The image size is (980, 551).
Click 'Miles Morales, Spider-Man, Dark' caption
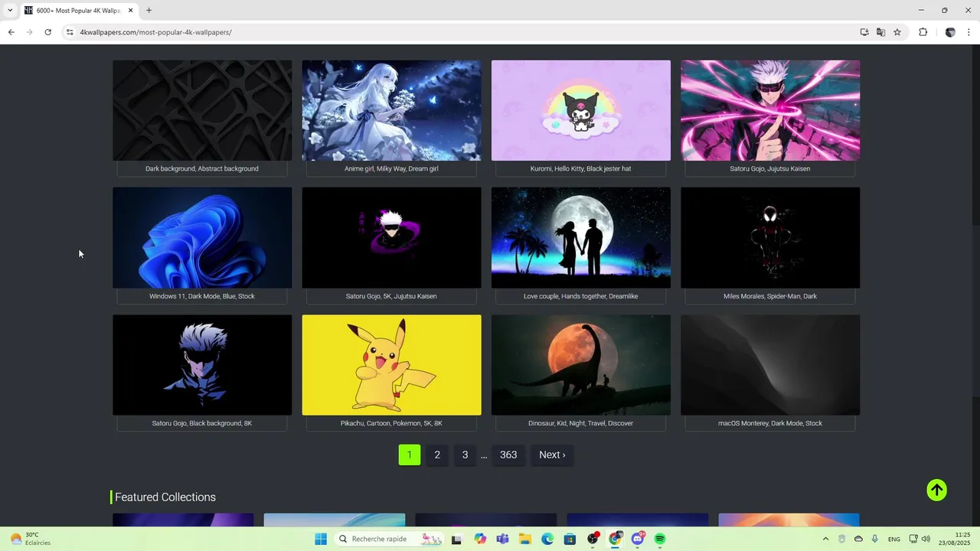pos(770,296)
